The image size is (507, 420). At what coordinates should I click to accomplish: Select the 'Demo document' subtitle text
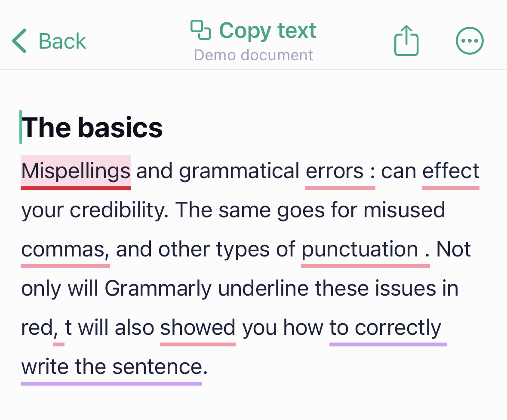[253, 55]
